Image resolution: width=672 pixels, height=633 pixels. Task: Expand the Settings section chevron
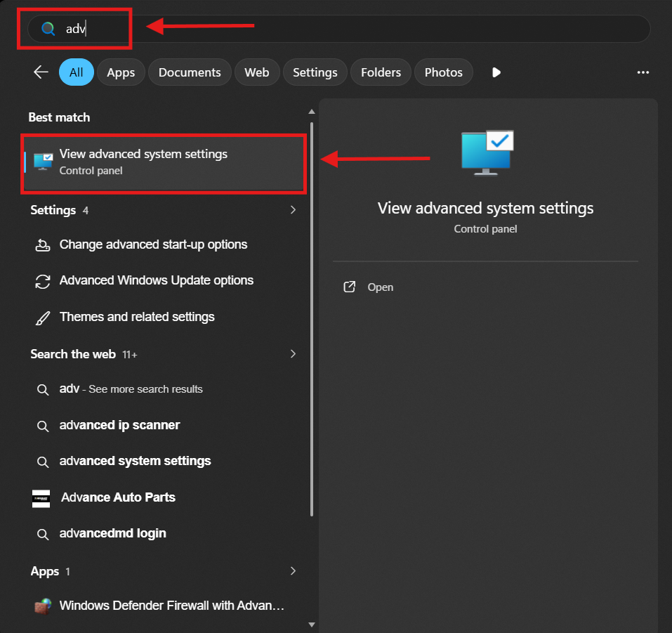click(x=293, y=210)
